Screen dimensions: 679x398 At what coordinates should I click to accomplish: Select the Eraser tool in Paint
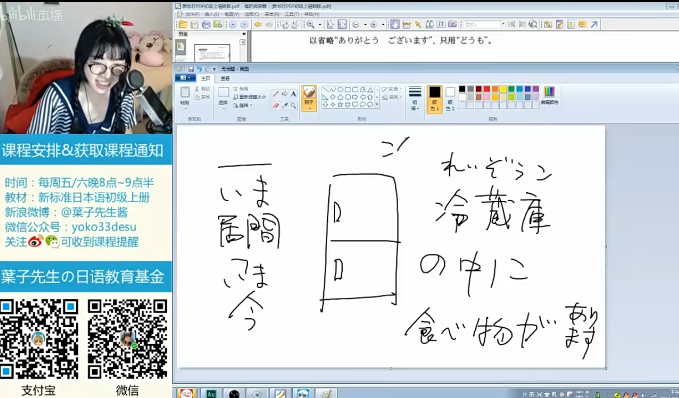click(276, 106)
